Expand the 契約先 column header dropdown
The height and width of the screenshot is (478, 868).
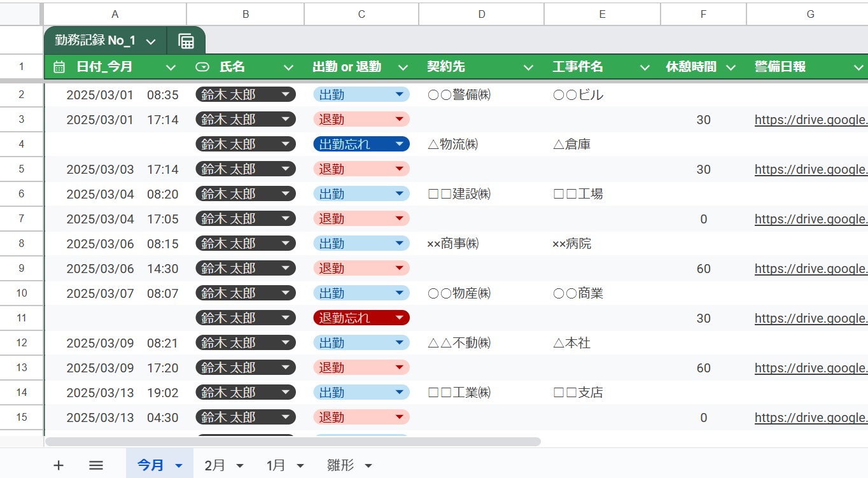pos(528,66)
